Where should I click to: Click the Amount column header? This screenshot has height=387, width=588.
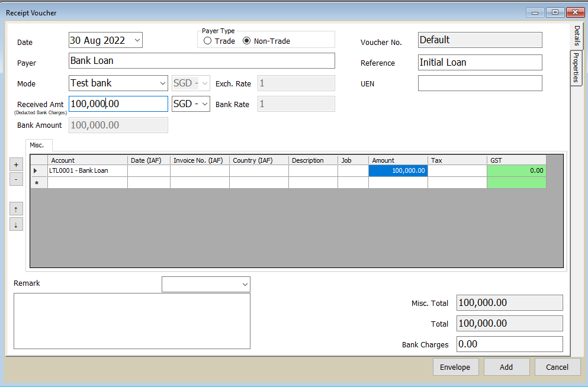[399, 160]
